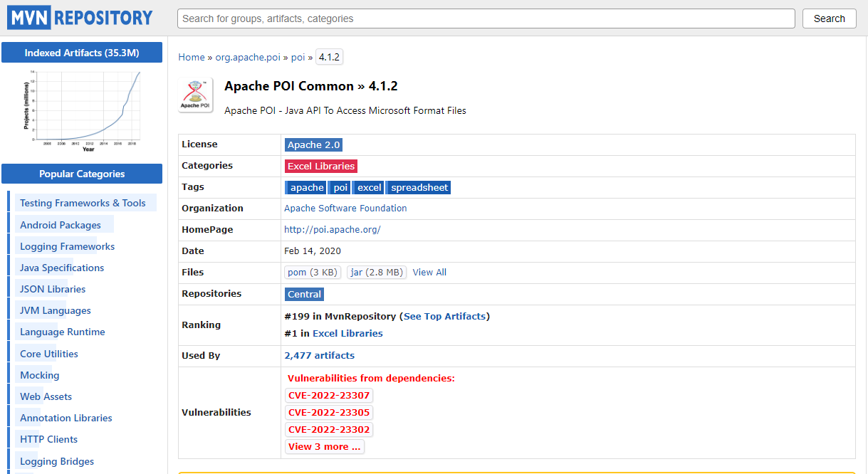
Task: Open the indexed artifacts growth chart
Action: 82,110
